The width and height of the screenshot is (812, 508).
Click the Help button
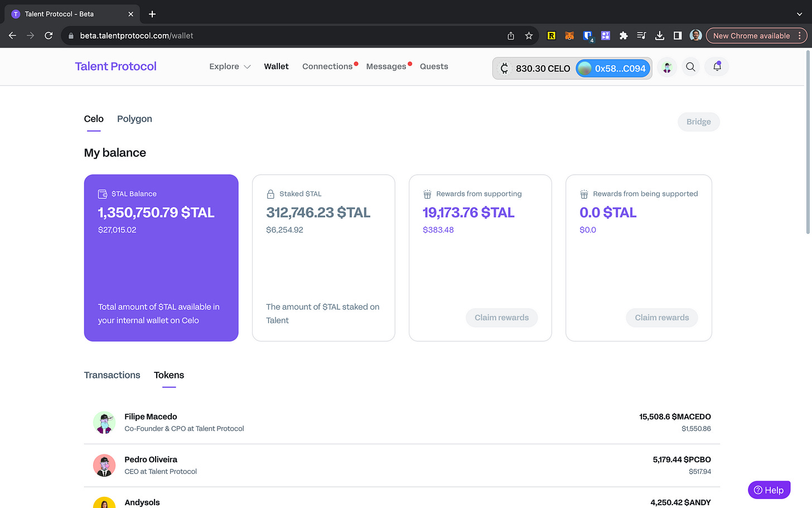(769, 490)
